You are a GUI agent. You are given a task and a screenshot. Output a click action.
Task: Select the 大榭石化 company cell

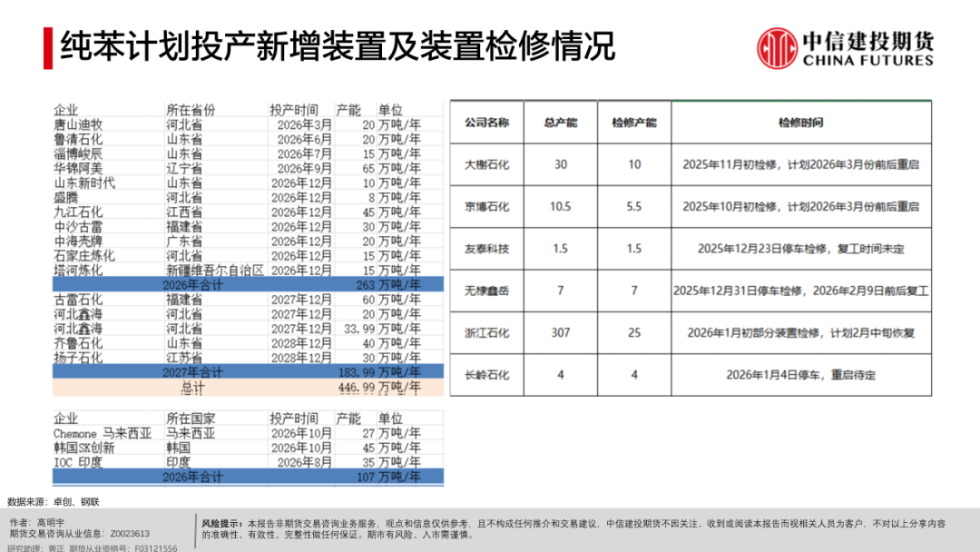[487, 164]
